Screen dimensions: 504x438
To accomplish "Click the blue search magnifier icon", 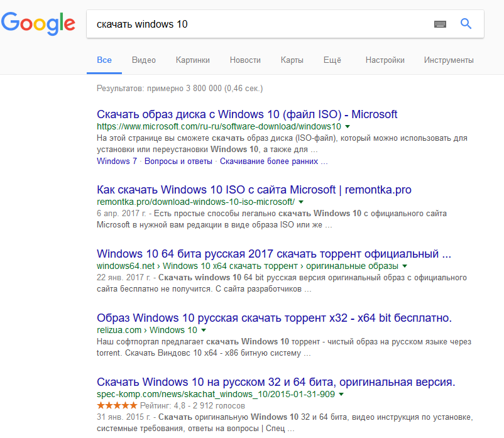I will point(466,24).
